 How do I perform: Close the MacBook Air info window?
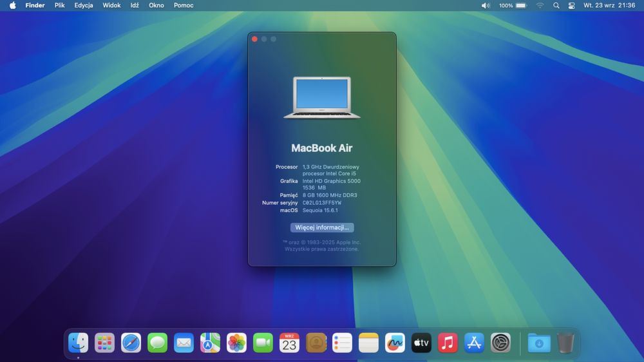[254, 39]
